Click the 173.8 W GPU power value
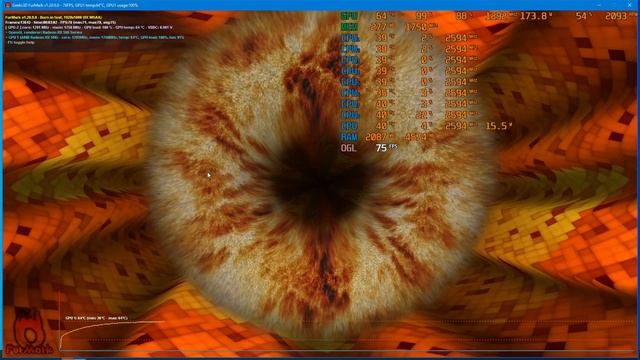The height and width of the screenshot is (360, 640). [536, 16]
